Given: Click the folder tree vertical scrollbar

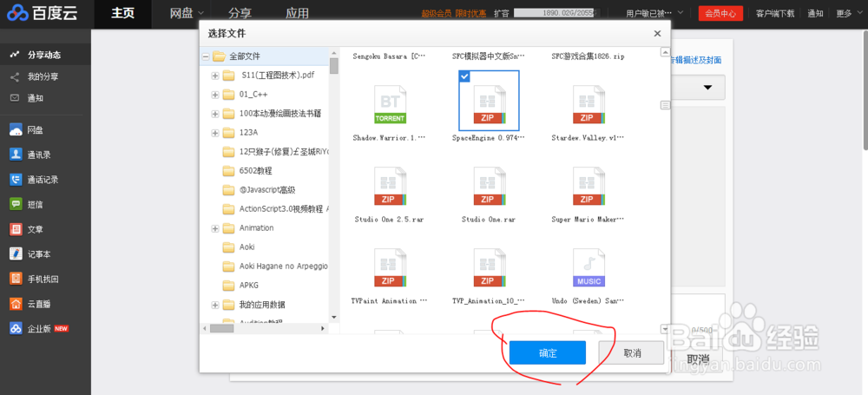Looking at the screenshot, I should [334, 65].
